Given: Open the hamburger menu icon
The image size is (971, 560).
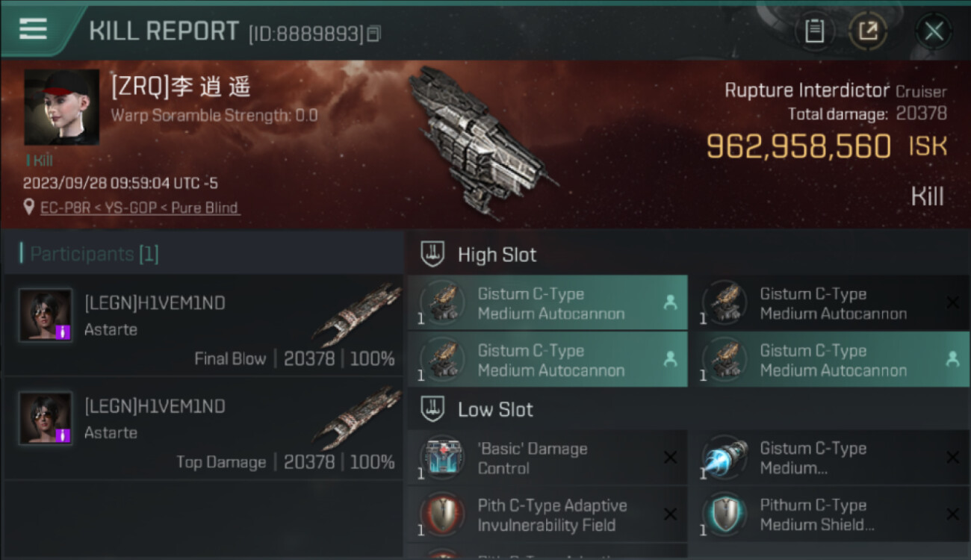Looking at the screenshot, I should coord(33,29).
